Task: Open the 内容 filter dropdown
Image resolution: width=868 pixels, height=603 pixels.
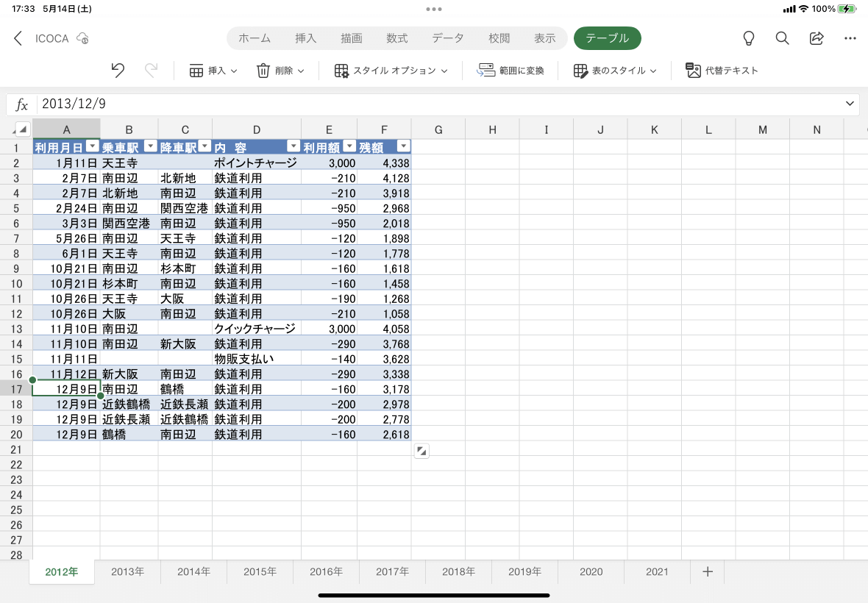Action: click(x=294, y=146)
